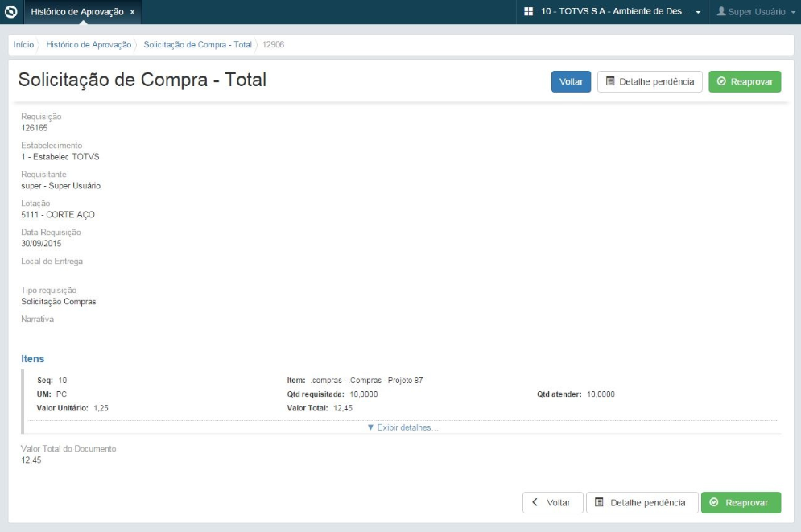This screenshot has width=801, height=532.
Task: Click the user silhouette icon in header
Action: (x=720, y=11)
